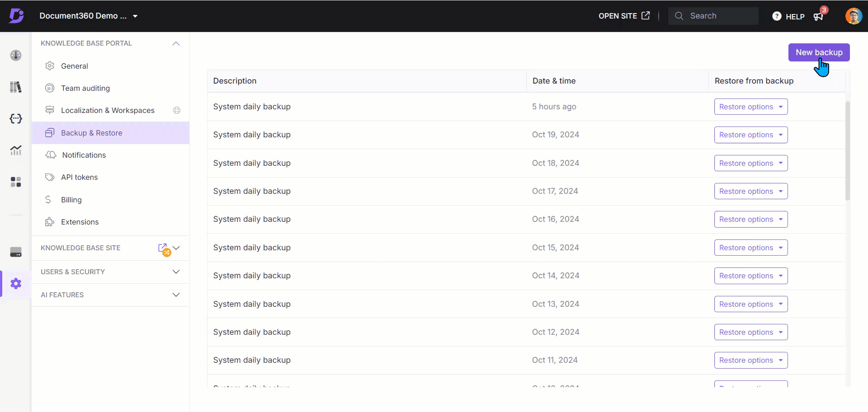This screenshot has width=868, height=412.
Task: Click the globe icon beside Localization & Workspaces
Action: (x=177, y=110)
